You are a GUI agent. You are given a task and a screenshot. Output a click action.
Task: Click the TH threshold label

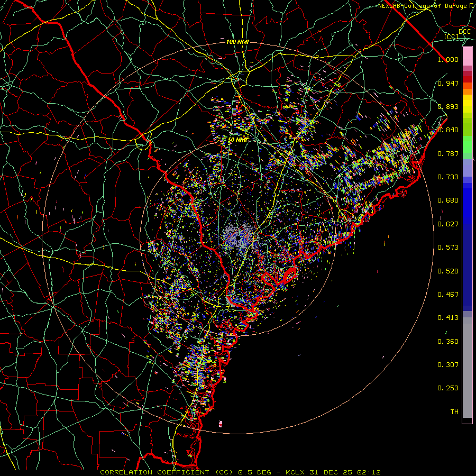(x=454, y=412)
